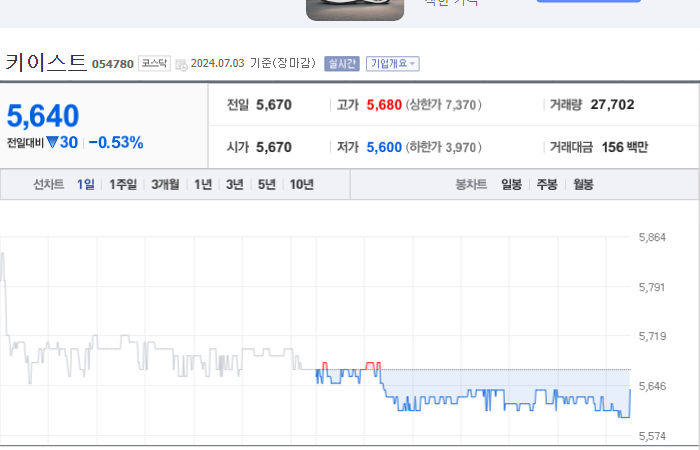
Task: Toggle the 실시간 real-time badge
Action: (x=342, y=63)
